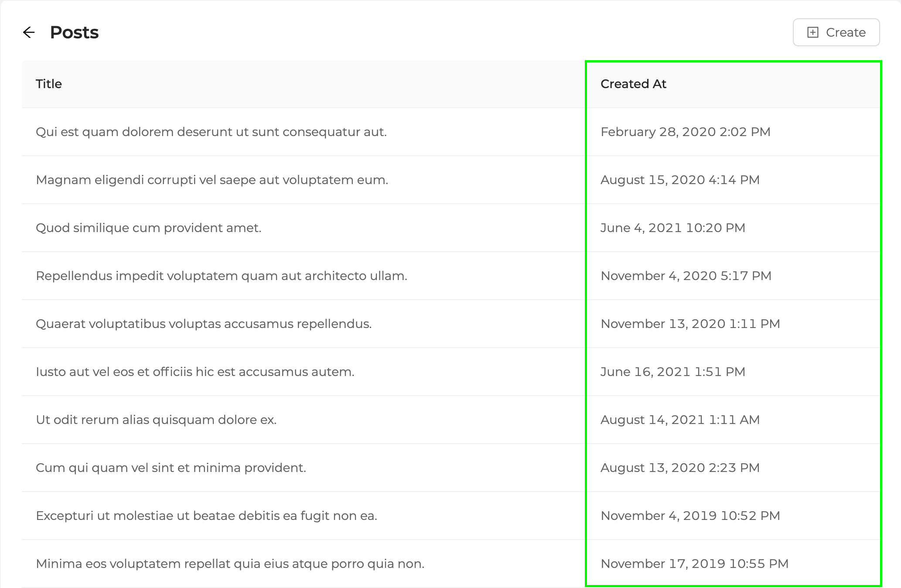
Task: Select row 'Quod similique cum provident amet'
Action: coord(148,228)
